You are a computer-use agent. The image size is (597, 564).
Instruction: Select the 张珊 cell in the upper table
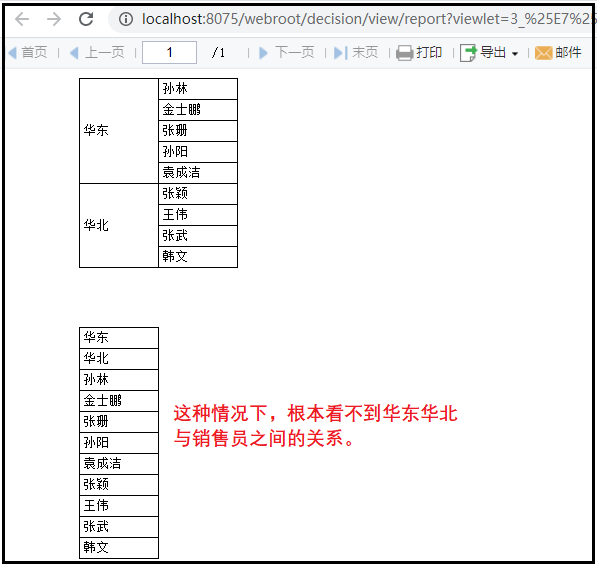tap(198, 131)
